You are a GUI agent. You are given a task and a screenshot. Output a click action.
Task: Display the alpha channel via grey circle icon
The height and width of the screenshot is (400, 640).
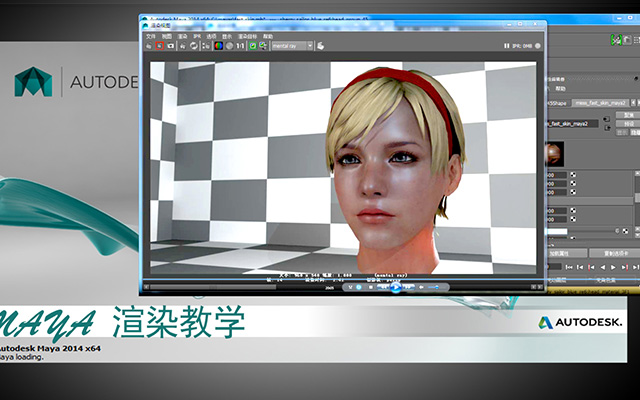[229, 46]
